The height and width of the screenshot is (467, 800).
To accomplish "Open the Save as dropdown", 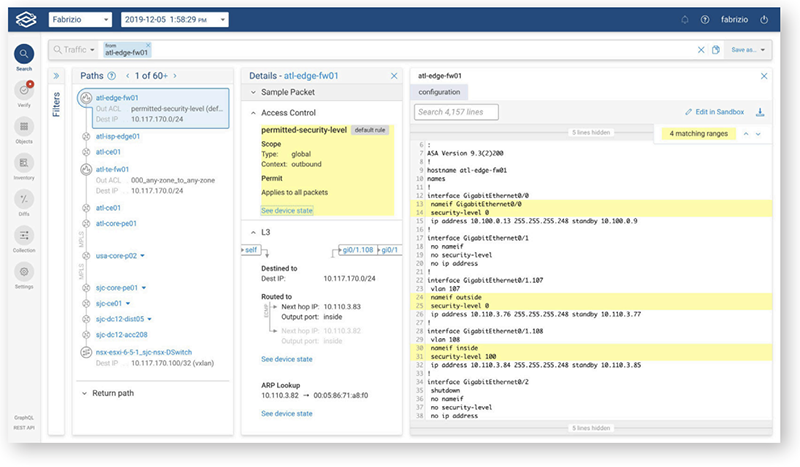I will [749, 49].
